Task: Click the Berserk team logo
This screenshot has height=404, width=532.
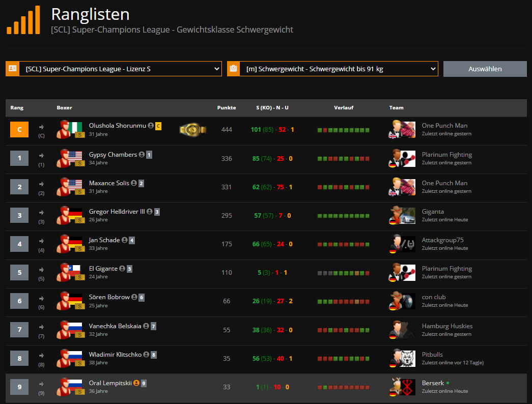Action: pyautogui.click(x=402, y=387)
